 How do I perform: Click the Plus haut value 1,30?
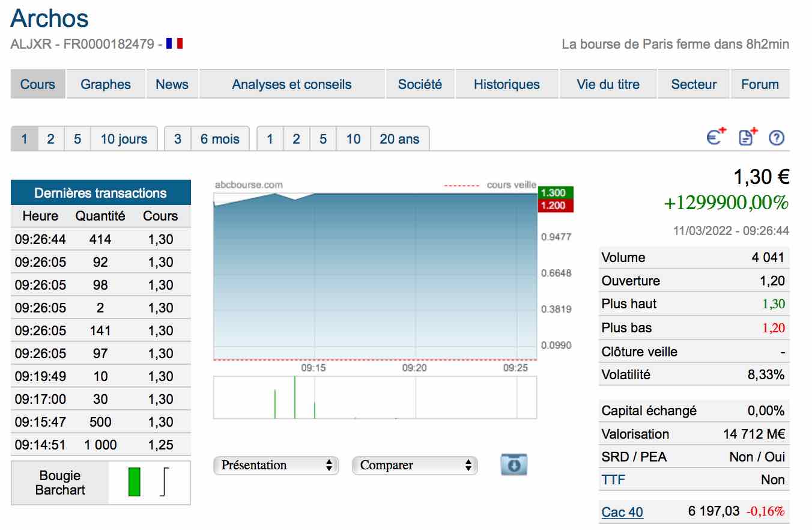click(774, 304)
